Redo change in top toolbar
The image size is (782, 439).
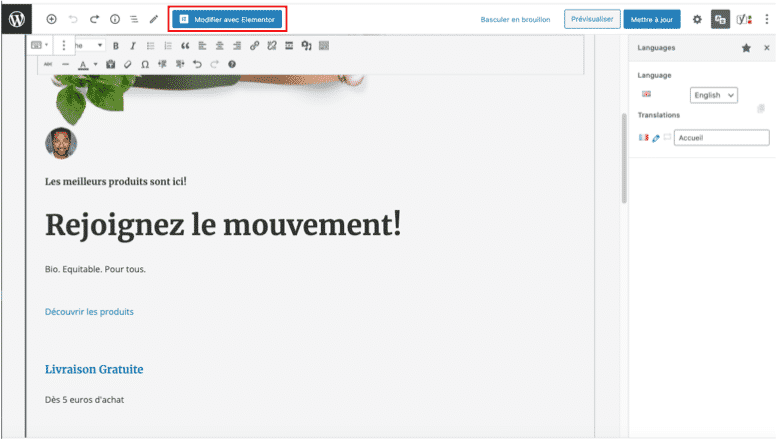94,19
